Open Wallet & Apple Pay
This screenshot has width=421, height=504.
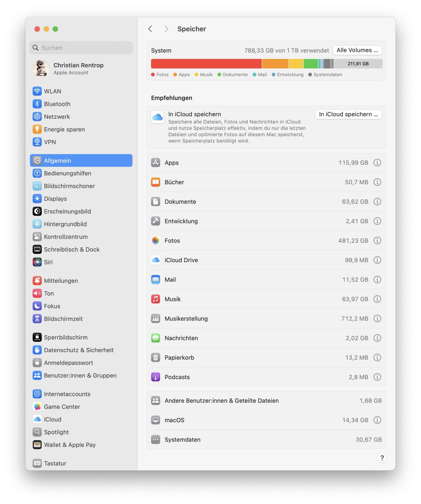point(81,445)
